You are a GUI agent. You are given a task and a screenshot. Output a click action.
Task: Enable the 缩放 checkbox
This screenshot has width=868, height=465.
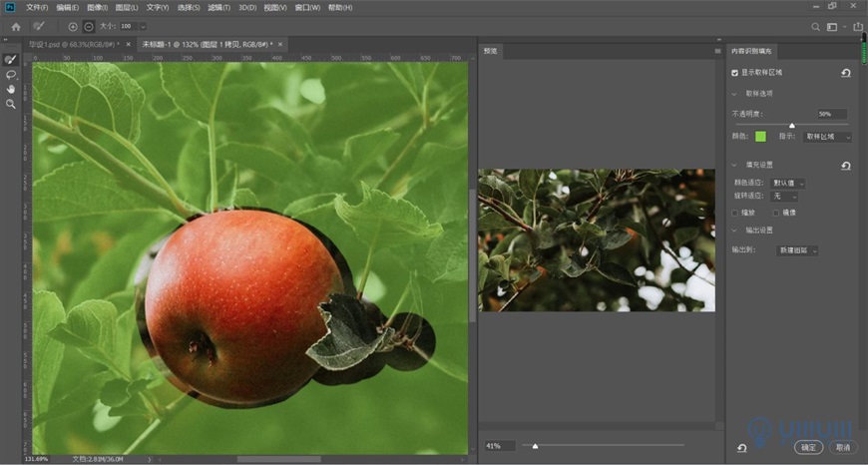point(735,213)
